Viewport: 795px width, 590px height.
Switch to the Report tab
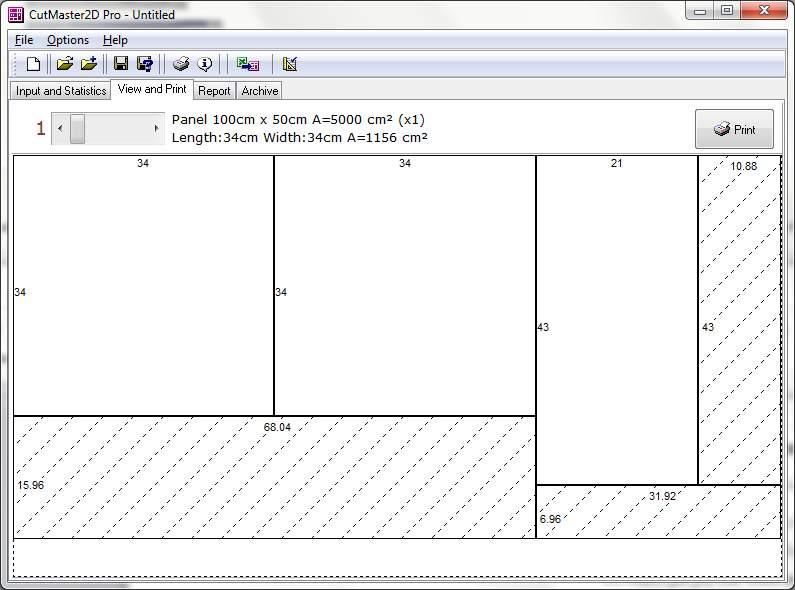click(x=214, y=91)
